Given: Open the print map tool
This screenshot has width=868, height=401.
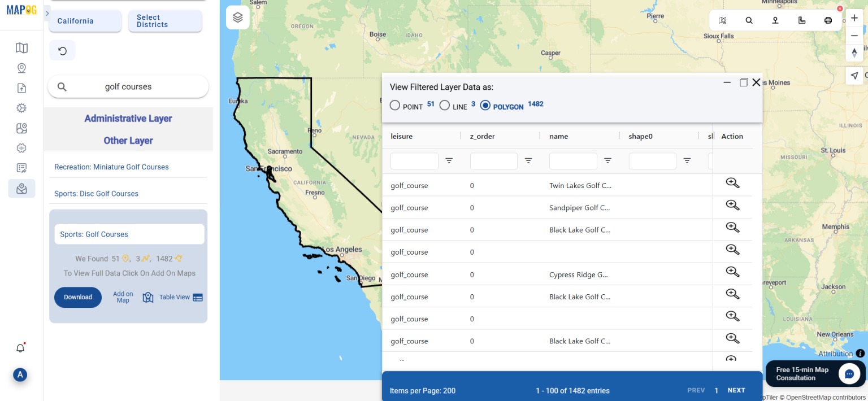Looking at the screenshot, I should coord(828,20).
